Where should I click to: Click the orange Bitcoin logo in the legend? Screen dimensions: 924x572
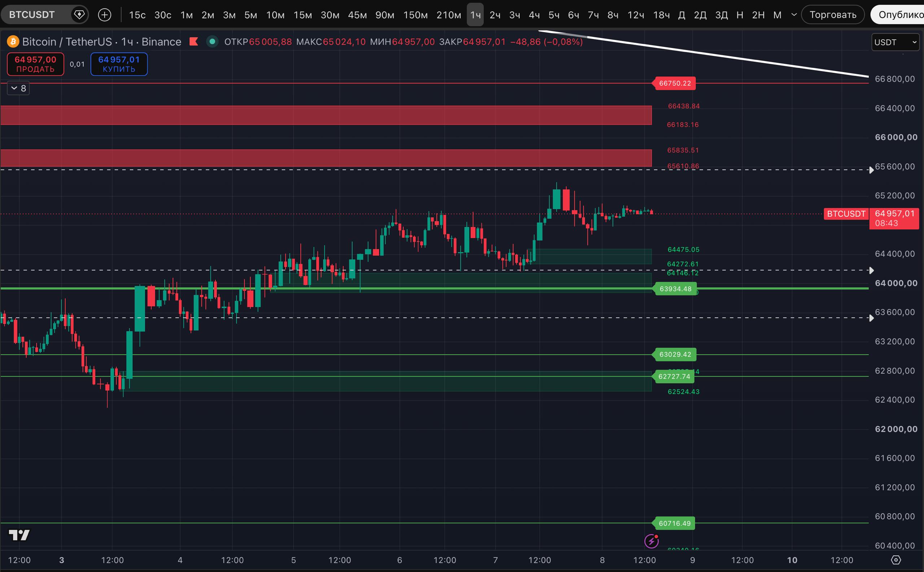pos(13,41)
